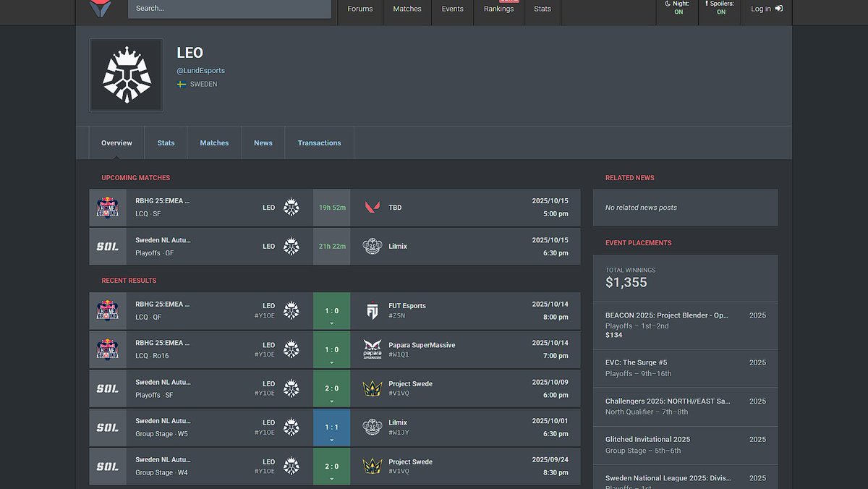The height and width of the screenshot is (489, 868).
Task: Click the 'Related News' heading
Action: click(630, 178)
